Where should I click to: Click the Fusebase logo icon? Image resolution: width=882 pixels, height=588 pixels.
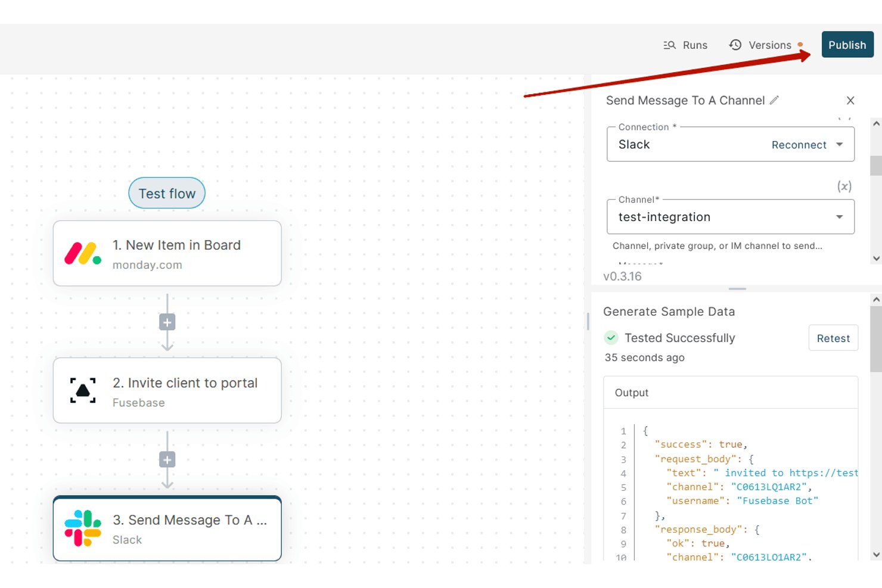point(83,390)
